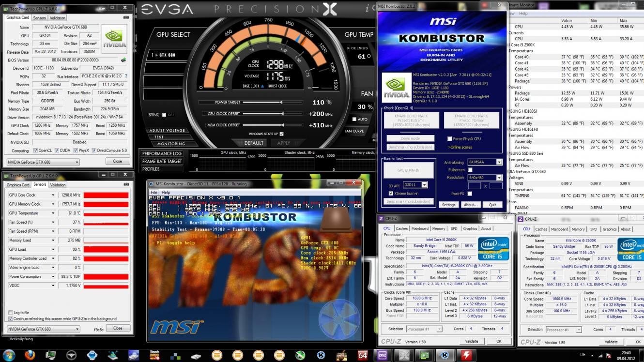Screen dimensions: 644x362
Task: Click the monitor taskbar icon
Action: (x=50, y=355)
